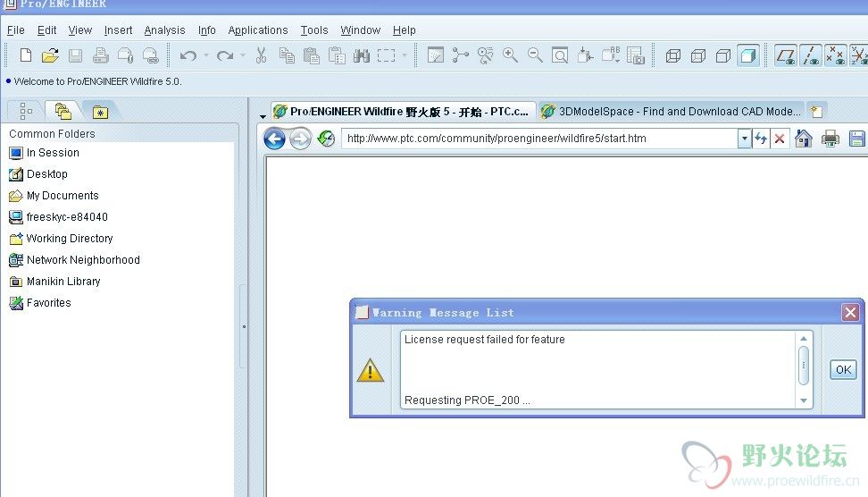Activate the dashed selection box tool
Viewport: 868px width, 497px height.
[x=387, y=55]
